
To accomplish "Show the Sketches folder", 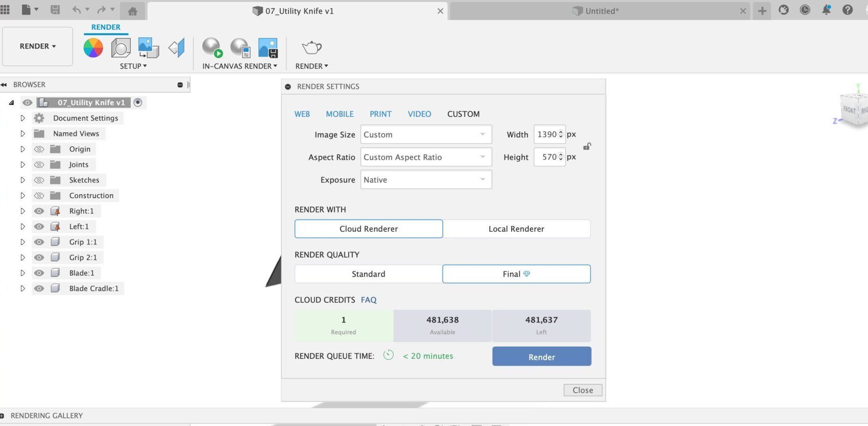I will [x=39, y=180].
